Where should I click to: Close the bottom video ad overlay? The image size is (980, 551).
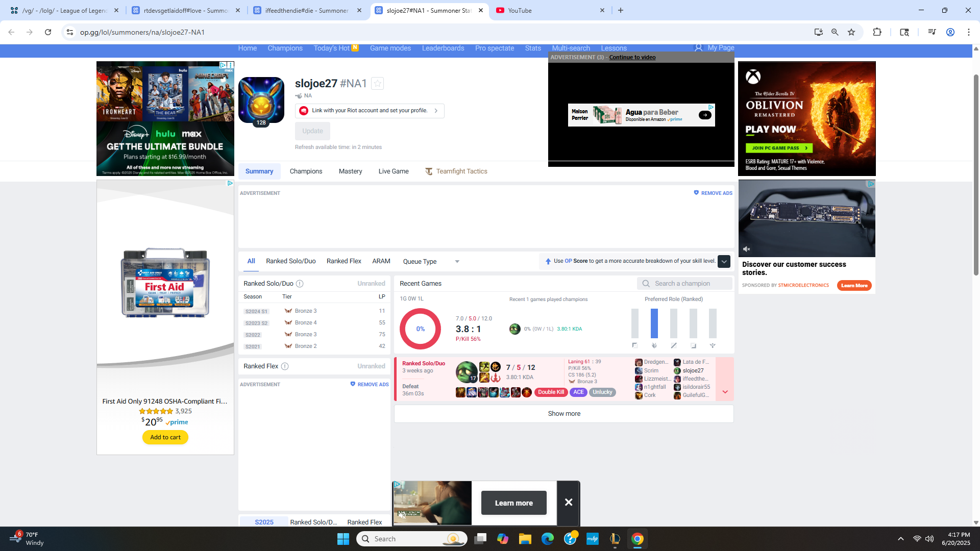(568, 503)
